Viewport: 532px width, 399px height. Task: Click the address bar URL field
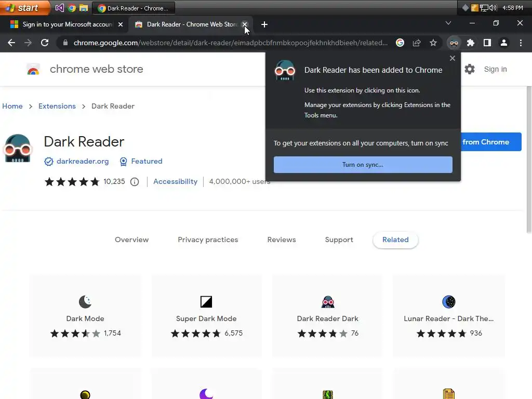coord(230,43)
